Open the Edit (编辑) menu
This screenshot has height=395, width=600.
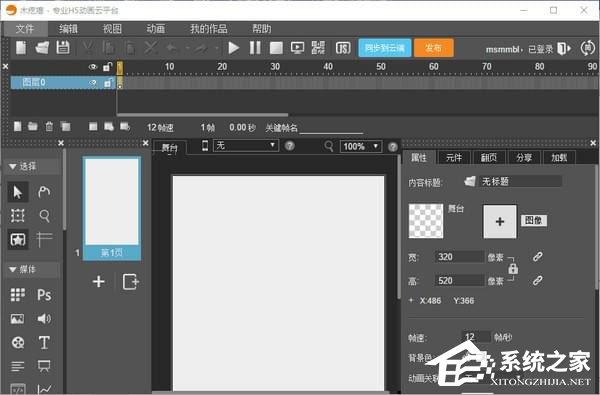click(x=68, y=29)
